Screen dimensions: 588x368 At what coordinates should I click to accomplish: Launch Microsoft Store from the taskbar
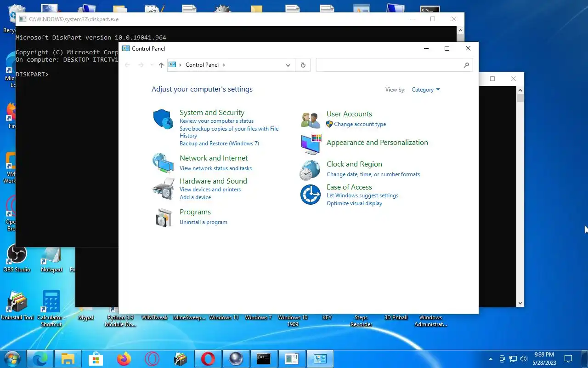point(96,359)
